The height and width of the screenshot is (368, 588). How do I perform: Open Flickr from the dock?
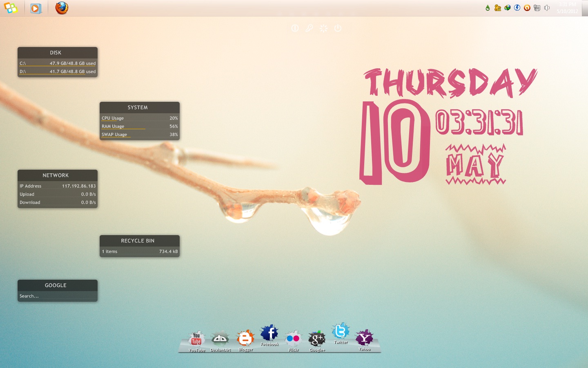click(x=294, y=341)
